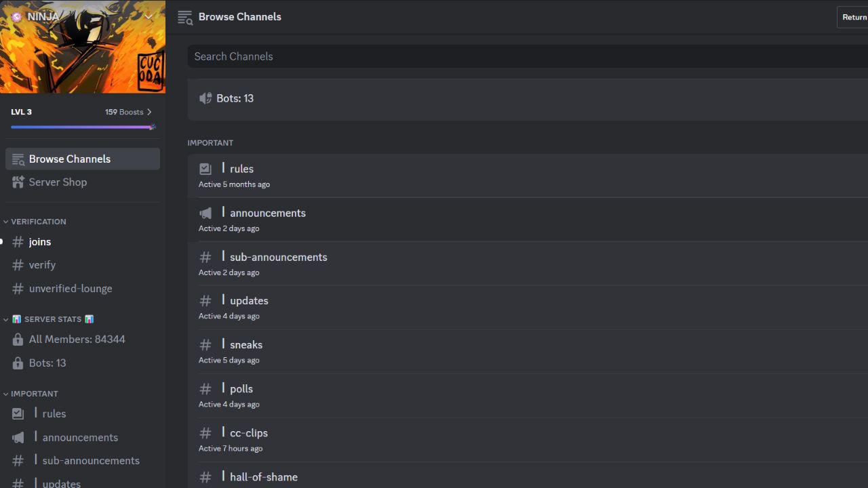This screenshot has width=868, height=488.
Task: Select the Browse Channels sidebar icon
Action: (x=17, y=159)
